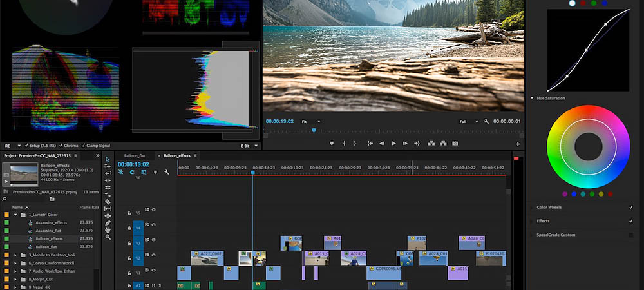
Task: Click the red hue swatch below the color wheel
Action: click(611, 193)
